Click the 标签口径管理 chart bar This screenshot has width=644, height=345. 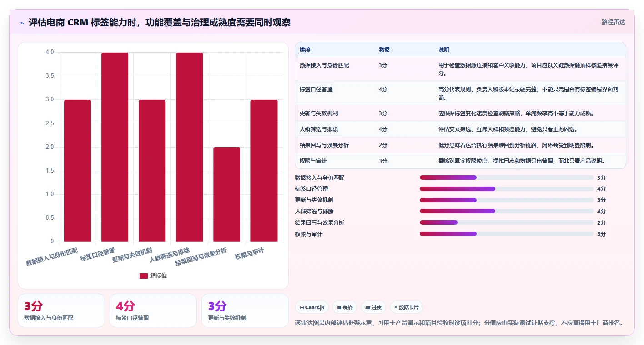point(115,147)
